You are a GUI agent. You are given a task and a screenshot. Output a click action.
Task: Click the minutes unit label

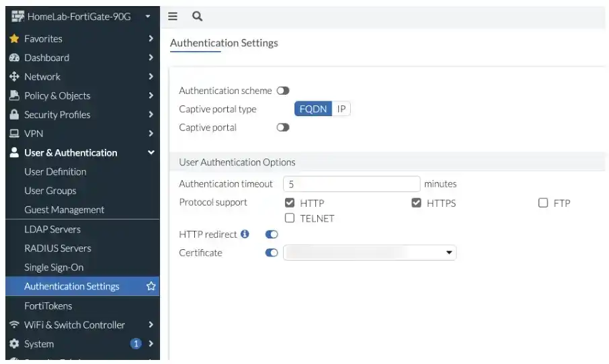[x=440, y=184]
